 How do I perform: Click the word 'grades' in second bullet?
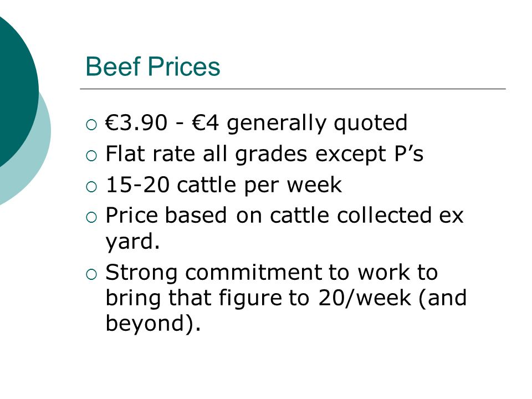pos(272,155)
